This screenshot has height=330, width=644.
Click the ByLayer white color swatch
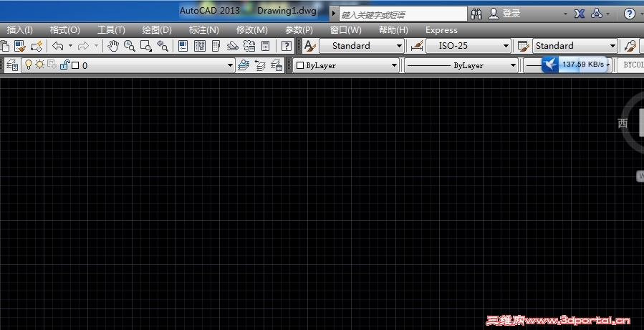pyautogui.click(x=300, y=65)
